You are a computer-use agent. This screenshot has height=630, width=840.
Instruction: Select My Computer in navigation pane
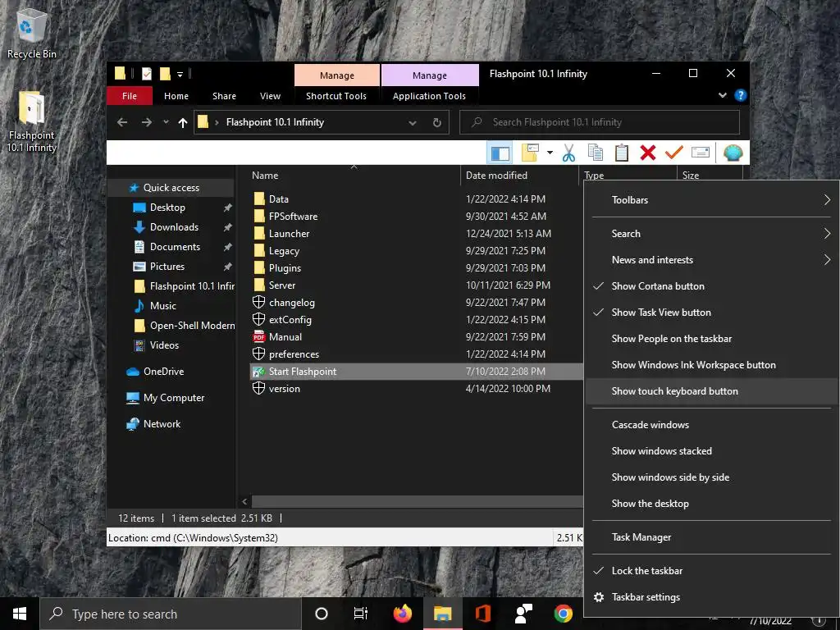point(174,398)
